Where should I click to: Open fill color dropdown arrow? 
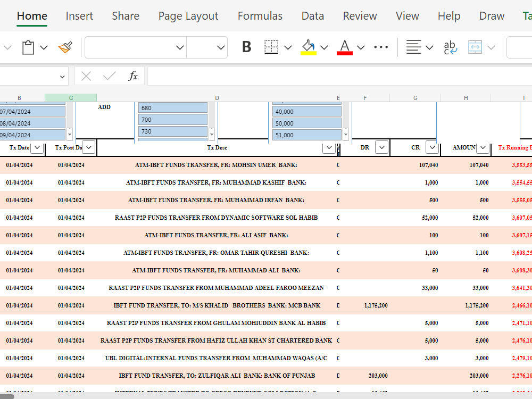pyautogui.click(x=324, y=47)
